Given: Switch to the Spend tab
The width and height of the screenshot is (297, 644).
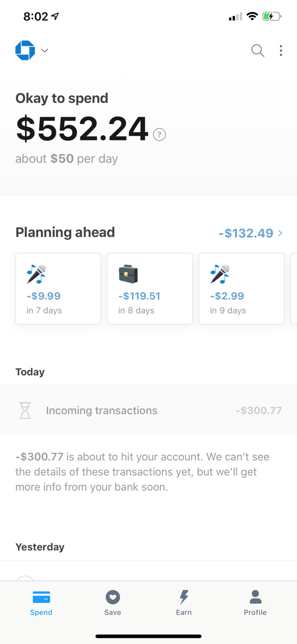Looking at the screenshot, I should pos(41,603).
